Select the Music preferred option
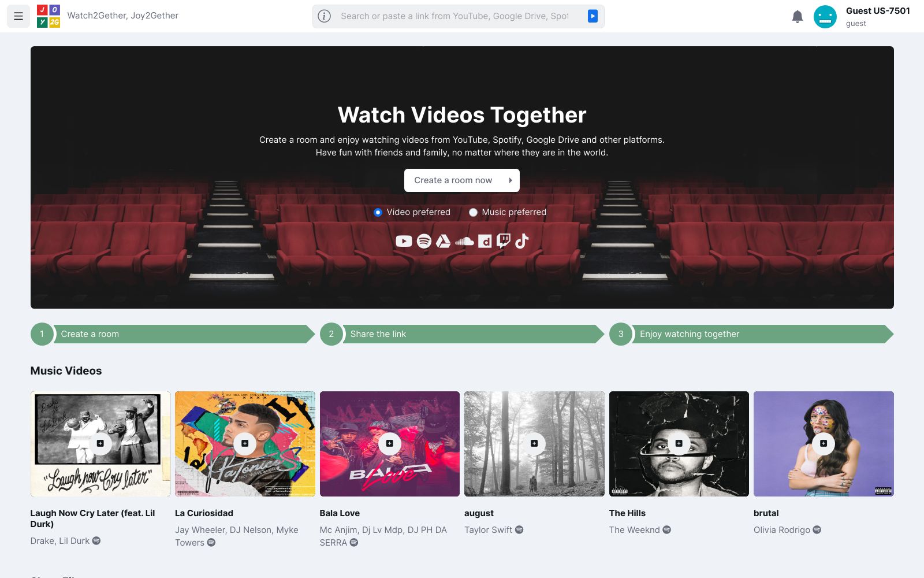 473,212
